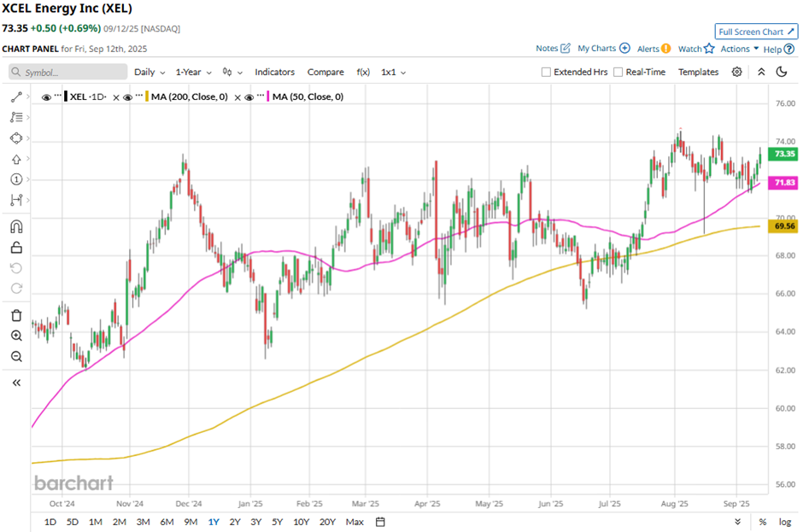This screenshot has width=803, height=532.
Task: Open chart settings gear
Action: 736,72
